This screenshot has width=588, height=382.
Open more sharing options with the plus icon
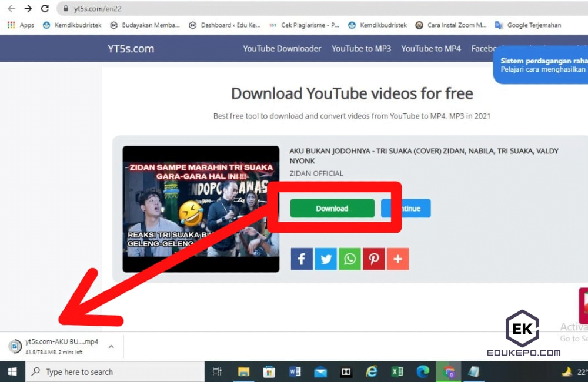[398, 259]
